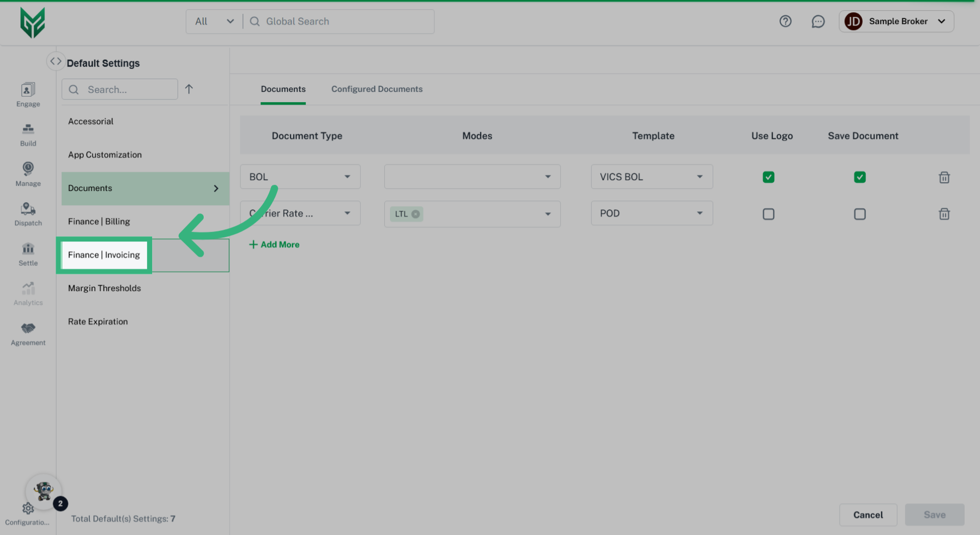The height and width of the screenshot is (535, 980).
Task: Check Save Document for the Carrier Rate row
Action: tap(860, 214)
